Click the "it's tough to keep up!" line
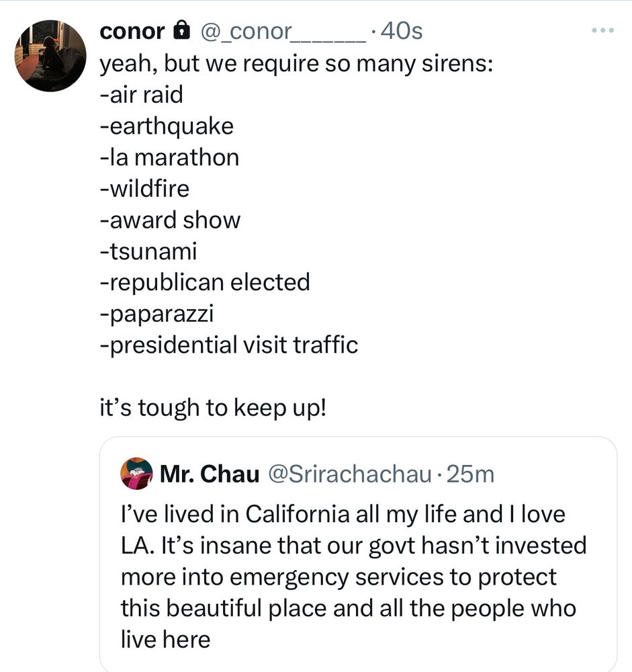Screen dimensions: 632x672 tap(212, 407)
